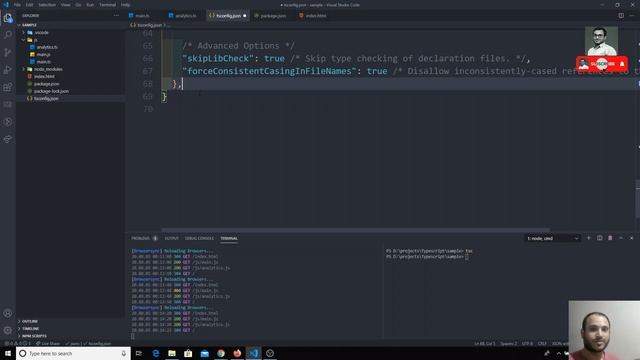Split the editor to the right

click(x=621, y=16)
